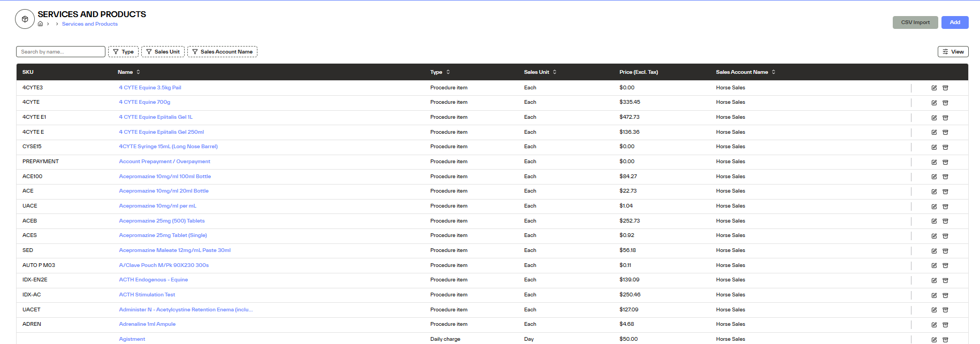Click the Search by name field
The image size is (980, 344).
point(60,52)
